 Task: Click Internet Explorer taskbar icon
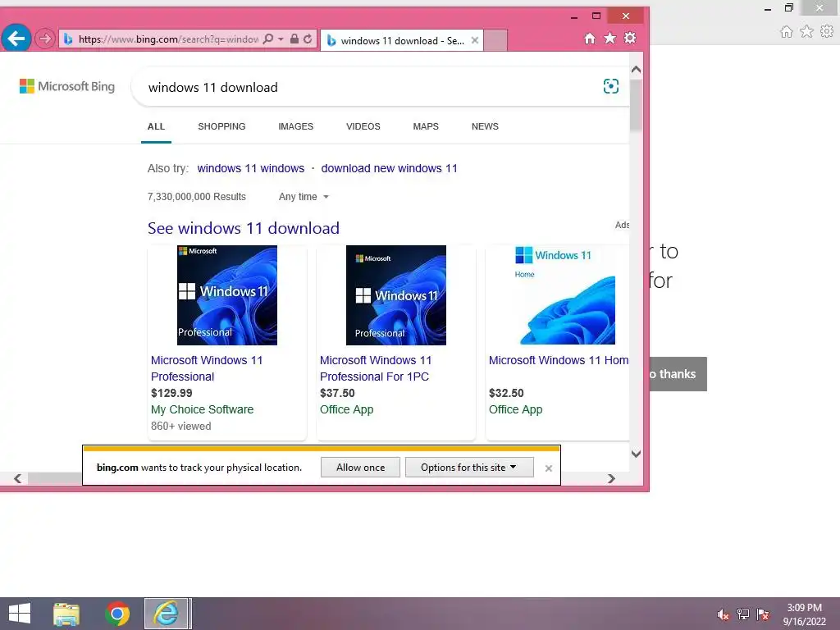click(167, 614)
